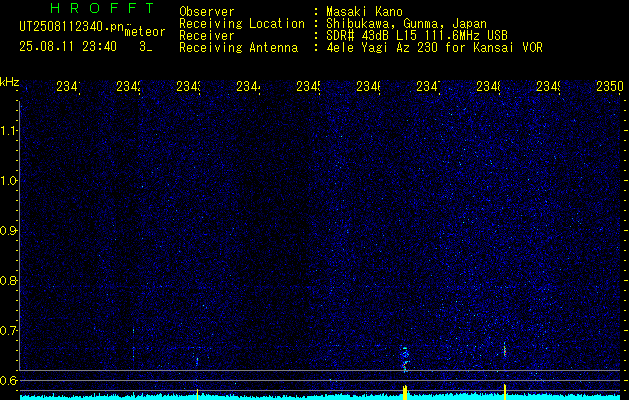The image size is (629, 400).
Task: Click the faint meteor echo near 2343
Action: 197,360
